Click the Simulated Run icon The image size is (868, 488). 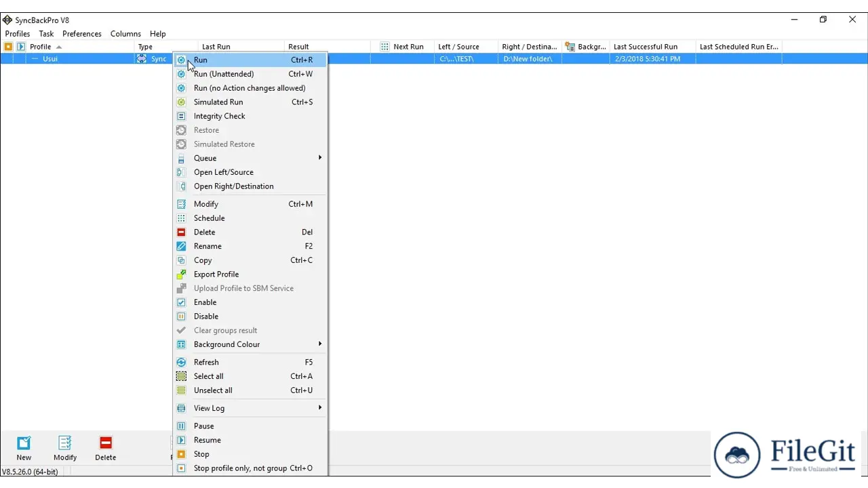click(x=181, y=102)
